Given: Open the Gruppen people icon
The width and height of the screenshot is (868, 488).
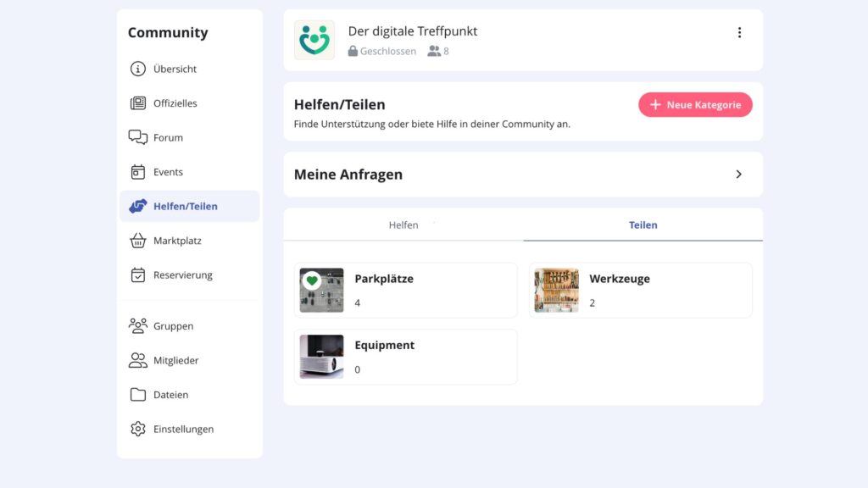Looking at the screenshot, I should click(x=138, y=325).
